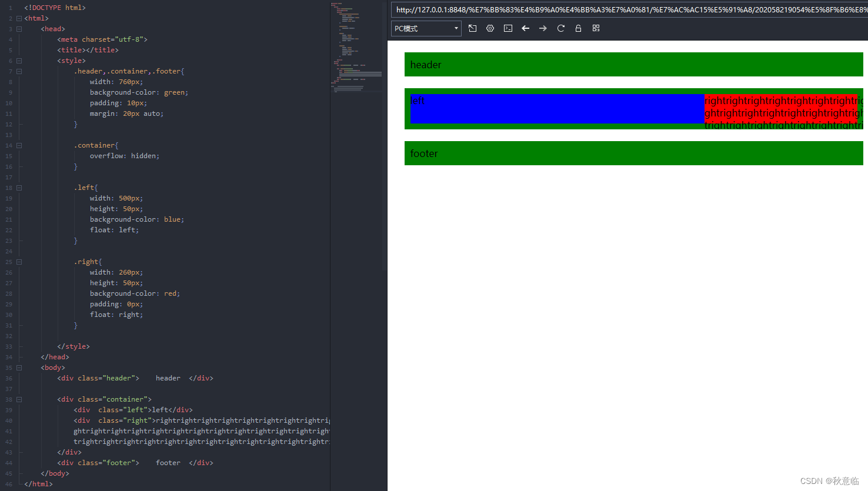The width and height of the screenshot is (868, 491).
Task: Collapse the <html> block at line 2
Action: (19, 18)
